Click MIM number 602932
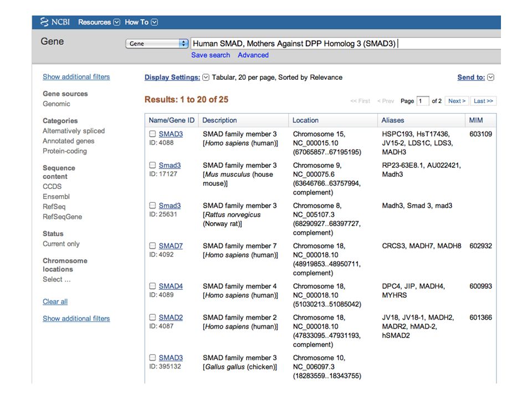Viewport: 532px width, 399px height. pos(481,245)
